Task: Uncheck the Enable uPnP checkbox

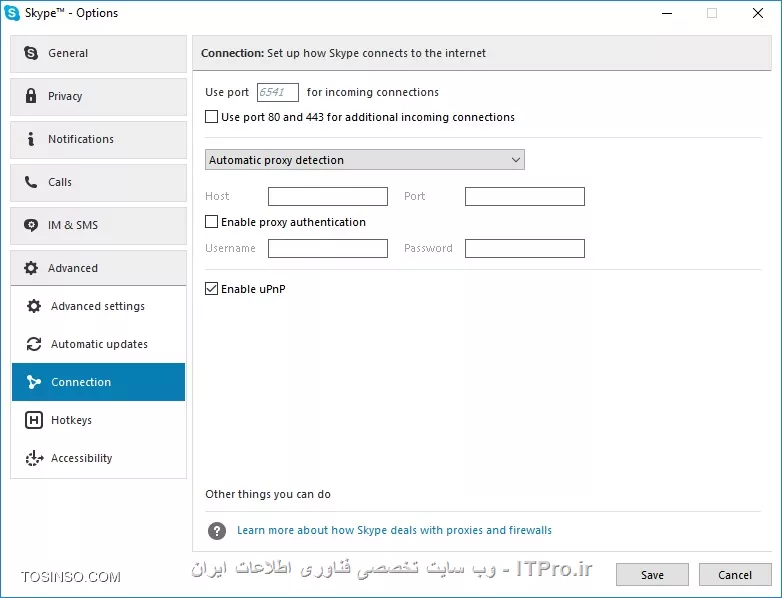Action: coord(211,288)
